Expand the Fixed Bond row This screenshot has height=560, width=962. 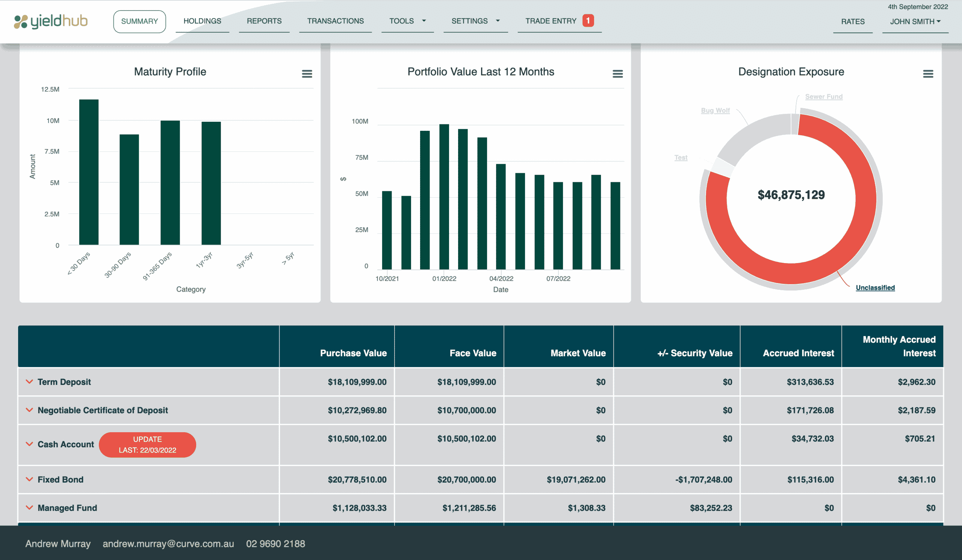[29, 480]
